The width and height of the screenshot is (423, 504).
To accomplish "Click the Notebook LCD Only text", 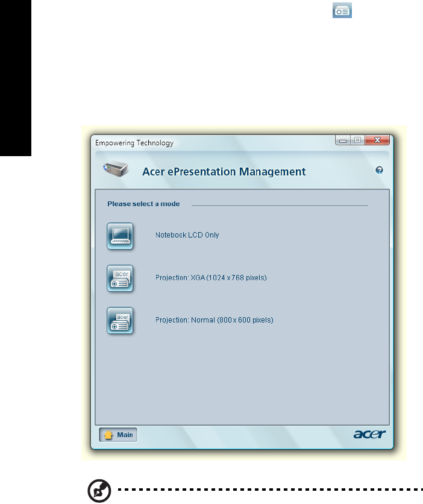I will [x=187, y=235].
